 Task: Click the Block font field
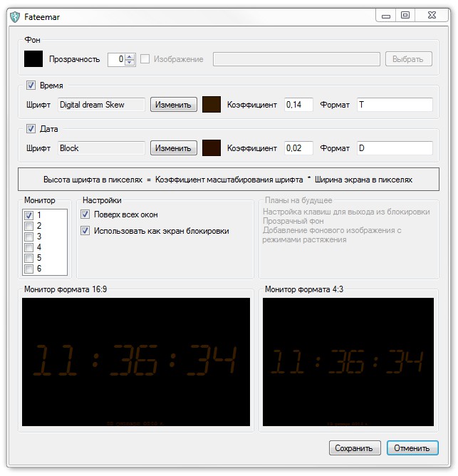[101, 148]
